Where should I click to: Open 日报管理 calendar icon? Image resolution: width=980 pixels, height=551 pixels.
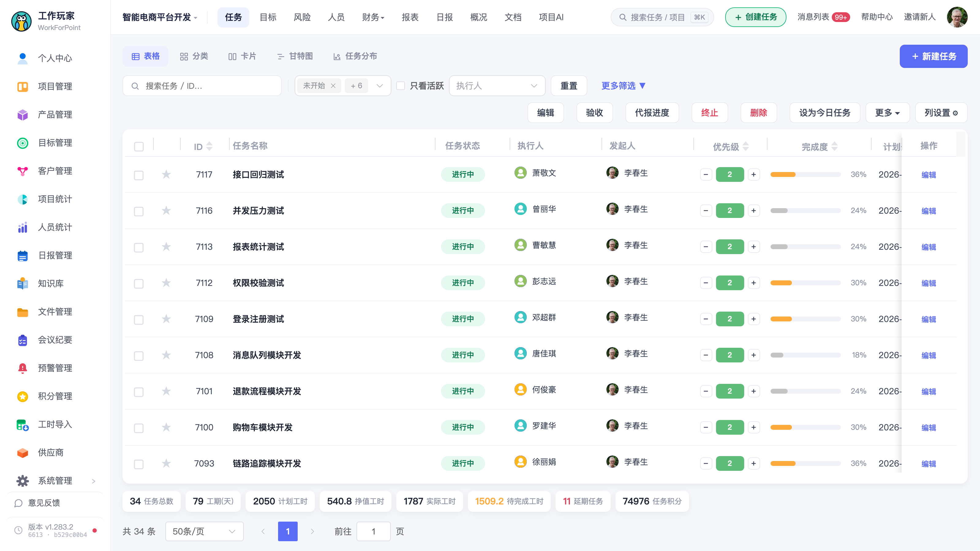pyautogui.click(x=22, y=255)
